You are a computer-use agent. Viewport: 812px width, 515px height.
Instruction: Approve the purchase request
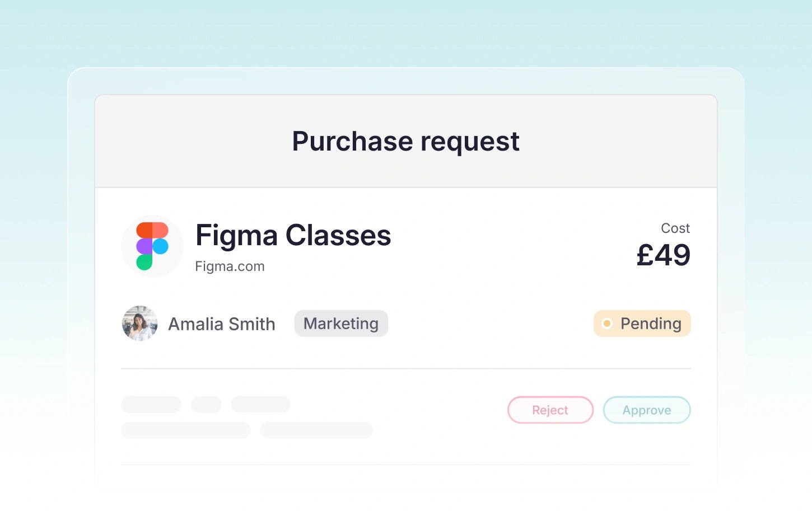646,410
